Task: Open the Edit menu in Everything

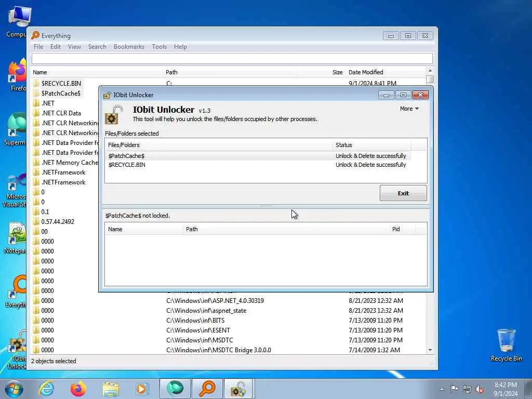Action: tap(55, 46)
